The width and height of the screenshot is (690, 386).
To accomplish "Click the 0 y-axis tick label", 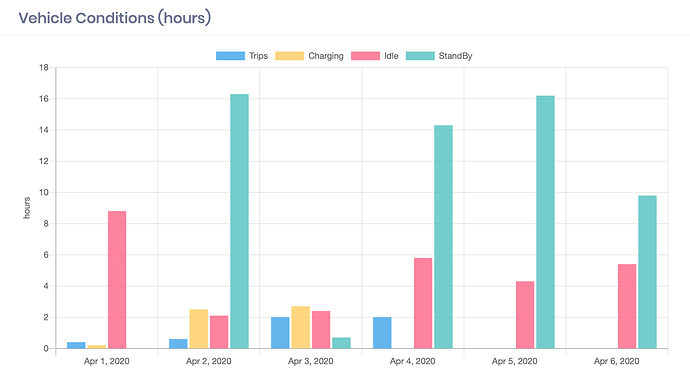I will pos(46,349).
